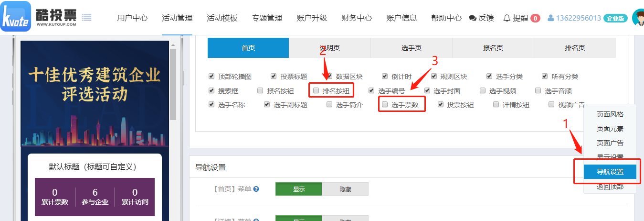644x221 pixels.
Task: Open 帮助中心 menu
Action: (x=446, y=18)
